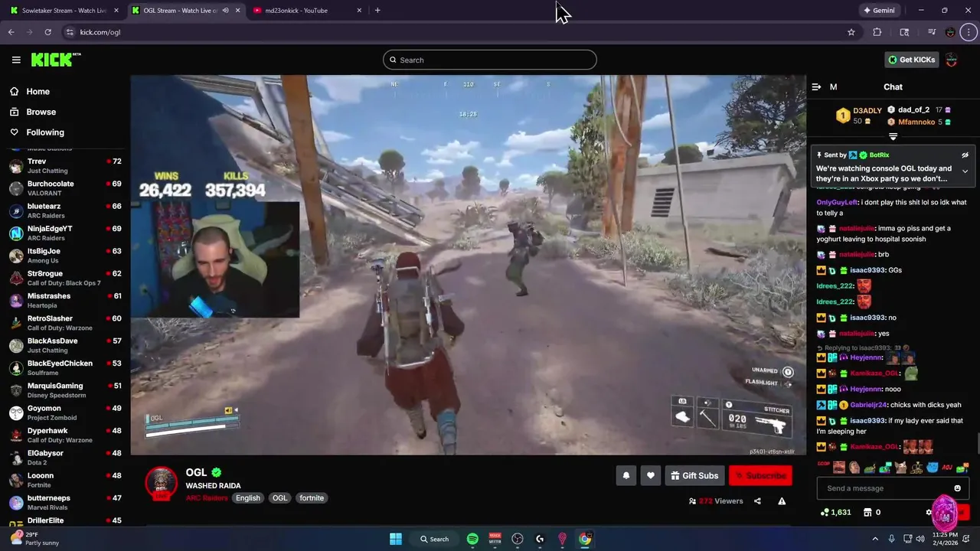Open butterneeps channel in sidebar
This screenshot has width=980, height=551.
click(x=65, y=503)
